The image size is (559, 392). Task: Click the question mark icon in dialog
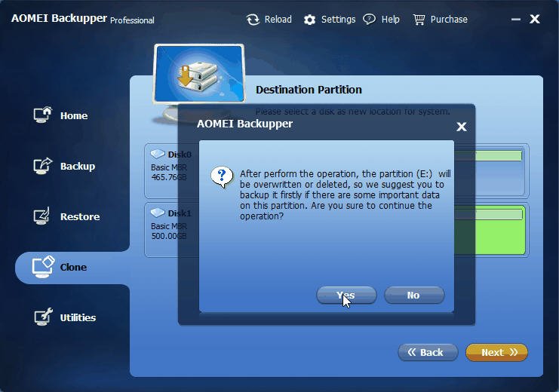point(222,177)
